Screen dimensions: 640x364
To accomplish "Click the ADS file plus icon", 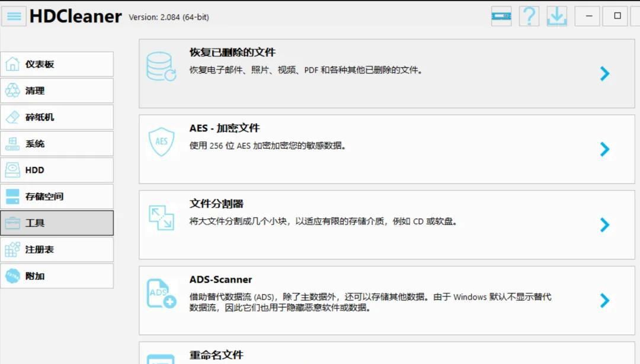I will pyautogui.click(x=161, y=294).
